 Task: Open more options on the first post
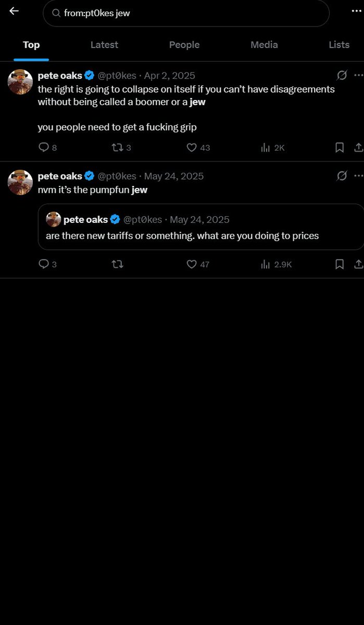358,75
